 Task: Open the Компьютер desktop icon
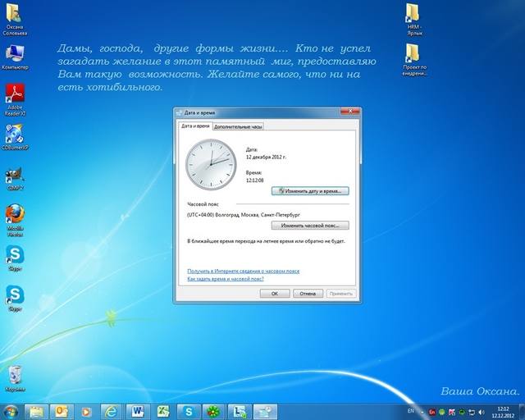15,57
